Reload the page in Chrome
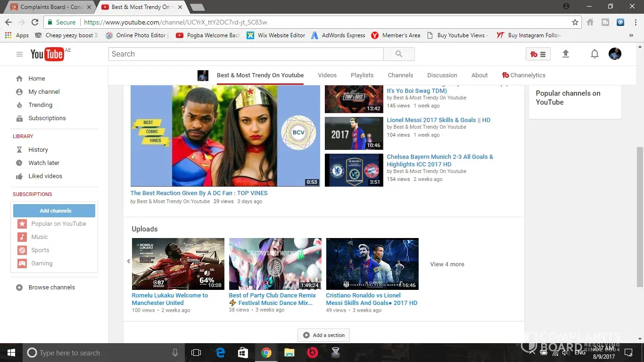This screenshot has height=362, width=644. [x=35, y=22]
